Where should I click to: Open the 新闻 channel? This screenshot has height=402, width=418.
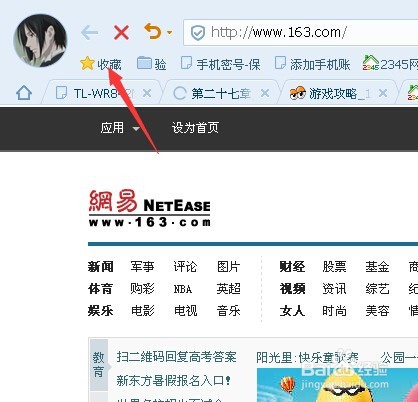pyautogui.click(x=101, y=267)
